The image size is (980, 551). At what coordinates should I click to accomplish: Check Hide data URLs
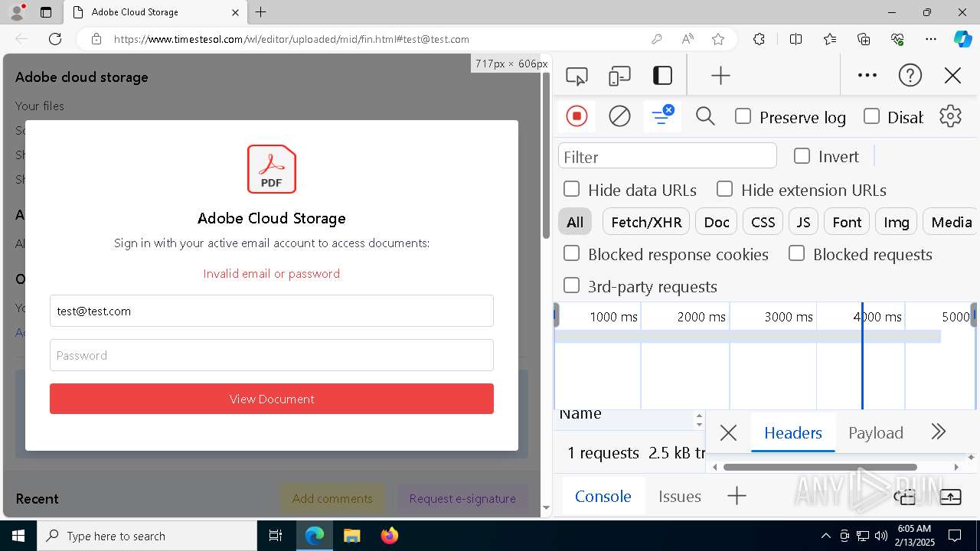pyautogui.click(x=571, y=189)
